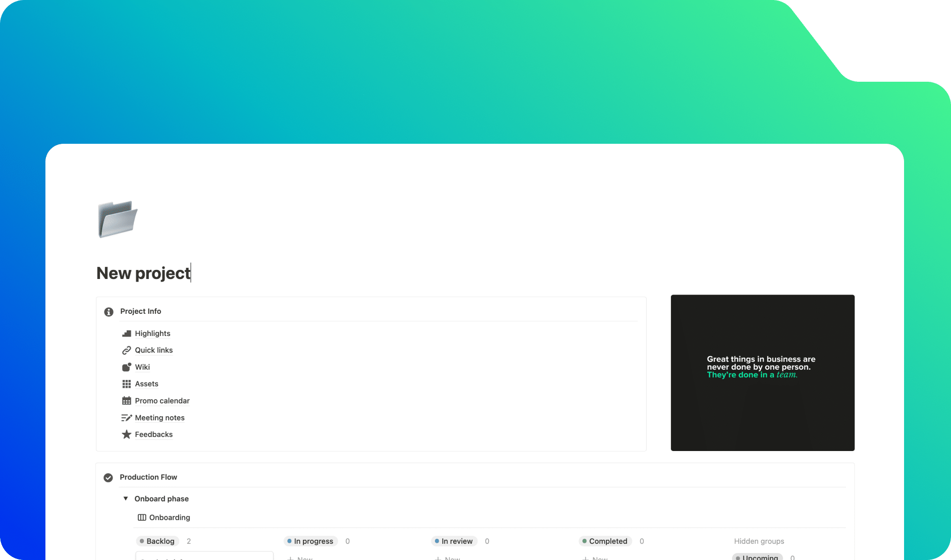Open the Onboarding board view tab
Viewport: 951px width, 560px height.
click(164, 518)
